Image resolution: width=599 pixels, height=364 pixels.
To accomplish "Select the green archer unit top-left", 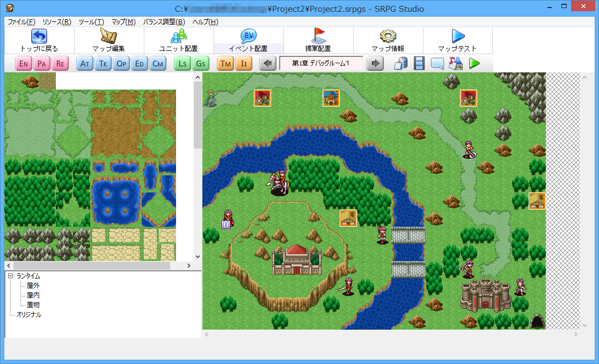I will click(211, 98).
